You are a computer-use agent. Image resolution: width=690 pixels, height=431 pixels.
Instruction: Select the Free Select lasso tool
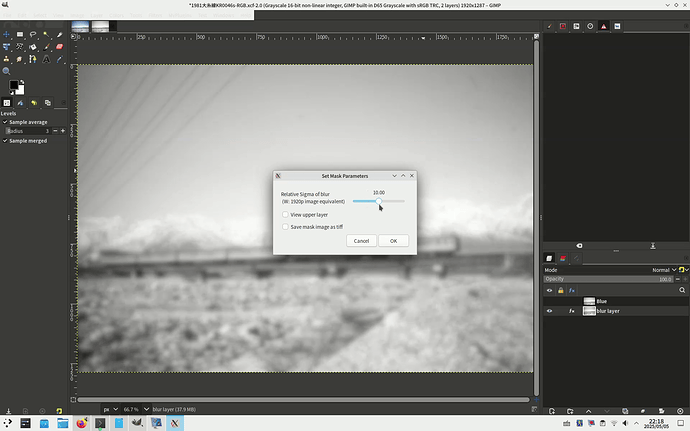click(x=33, y=34)
